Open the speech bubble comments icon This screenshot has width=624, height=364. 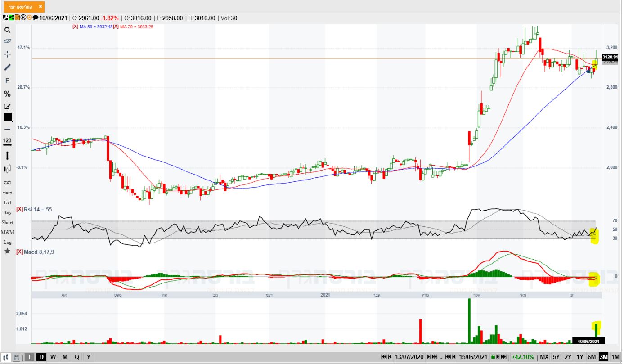point(36,18)
